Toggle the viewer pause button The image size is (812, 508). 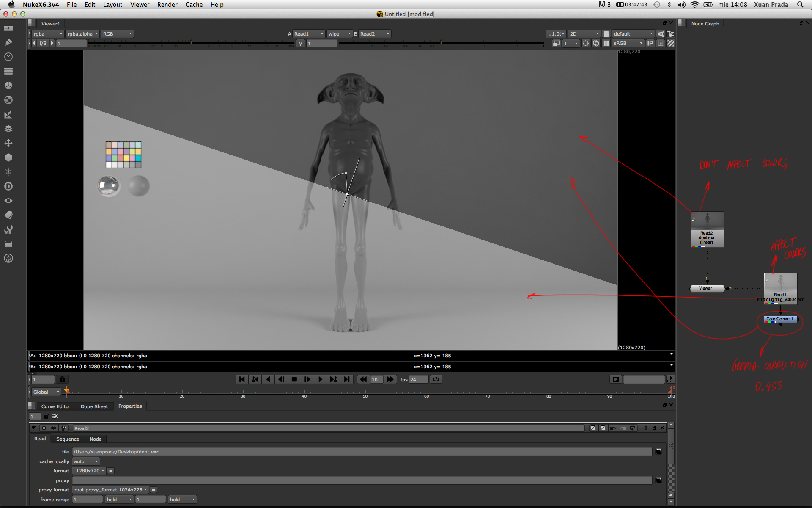[x=606, y=43]
